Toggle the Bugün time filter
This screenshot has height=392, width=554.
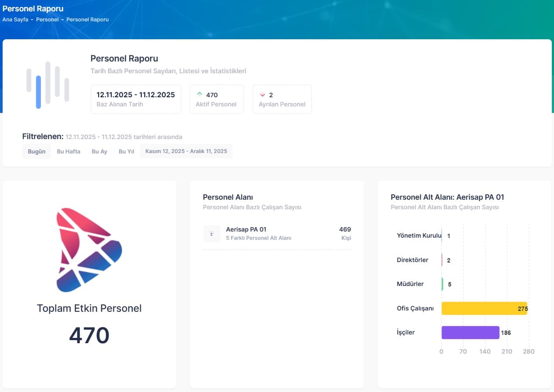click(x=36, y=151)
